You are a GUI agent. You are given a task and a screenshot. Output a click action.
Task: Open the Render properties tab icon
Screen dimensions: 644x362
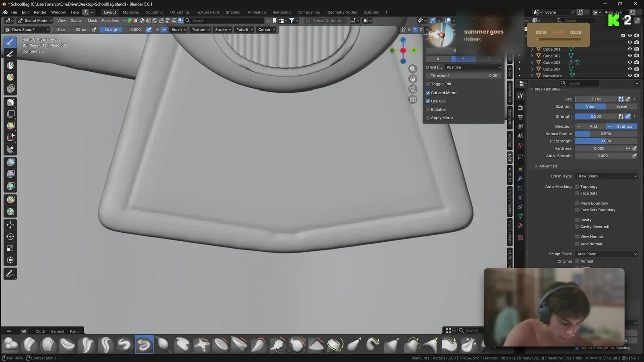pos(520,108)
